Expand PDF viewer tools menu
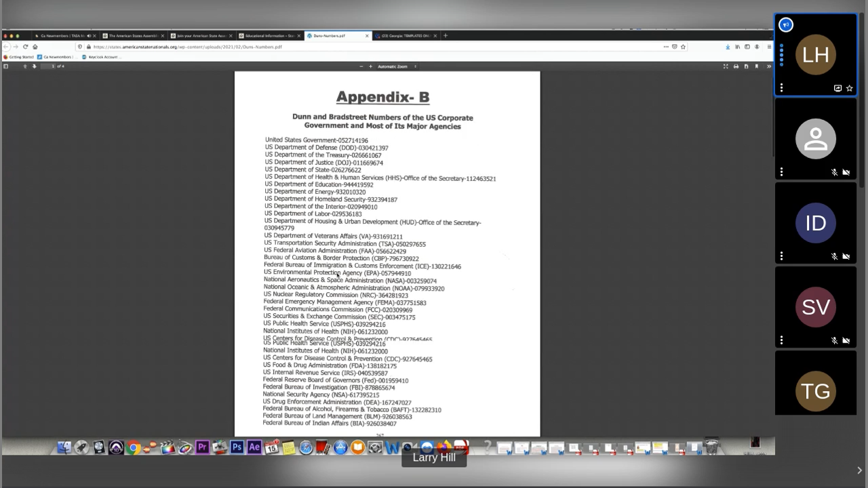 768,66
